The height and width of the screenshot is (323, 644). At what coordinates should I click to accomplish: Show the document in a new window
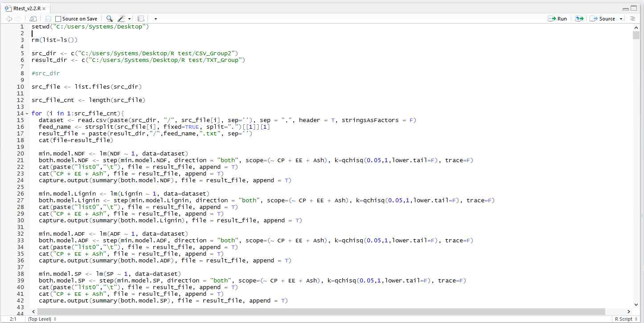click(33, 19)
